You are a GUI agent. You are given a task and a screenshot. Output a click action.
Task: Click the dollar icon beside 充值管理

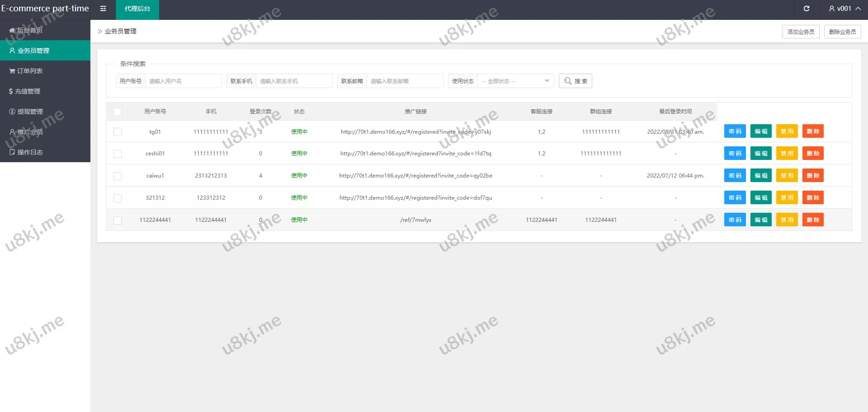coord(11,91)
